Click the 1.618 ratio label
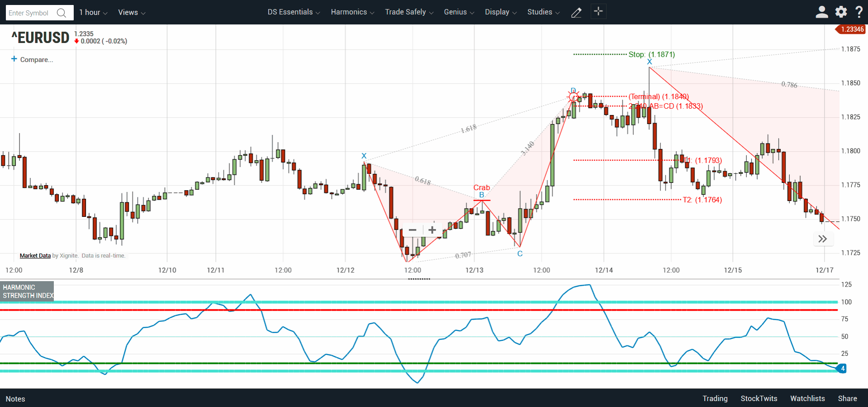The image size is (868, 407). (469, 129)
